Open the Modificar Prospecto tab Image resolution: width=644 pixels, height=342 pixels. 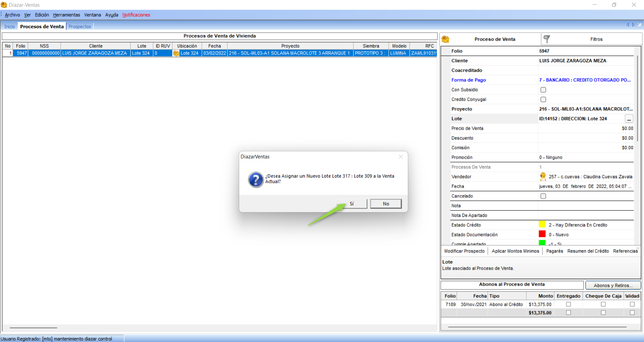pyautogui.click(x=465, y=251)
